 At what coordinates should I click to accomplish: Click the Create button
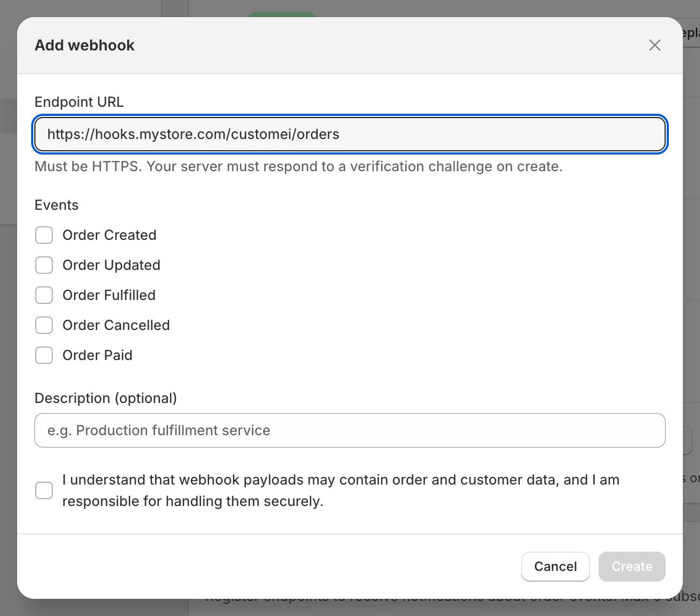pyautogui.click(x=632, y=567)
